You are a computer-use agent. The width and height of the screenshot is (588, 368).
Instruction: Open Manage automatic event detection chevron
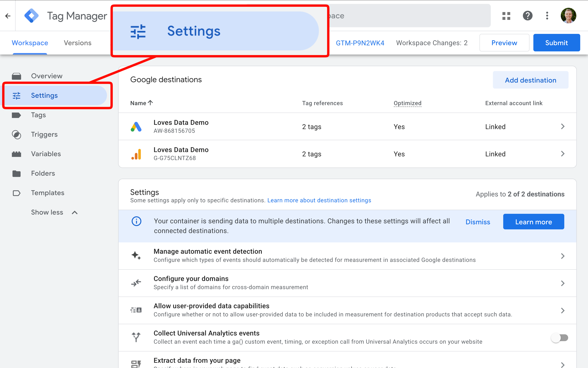click(563, 256)
